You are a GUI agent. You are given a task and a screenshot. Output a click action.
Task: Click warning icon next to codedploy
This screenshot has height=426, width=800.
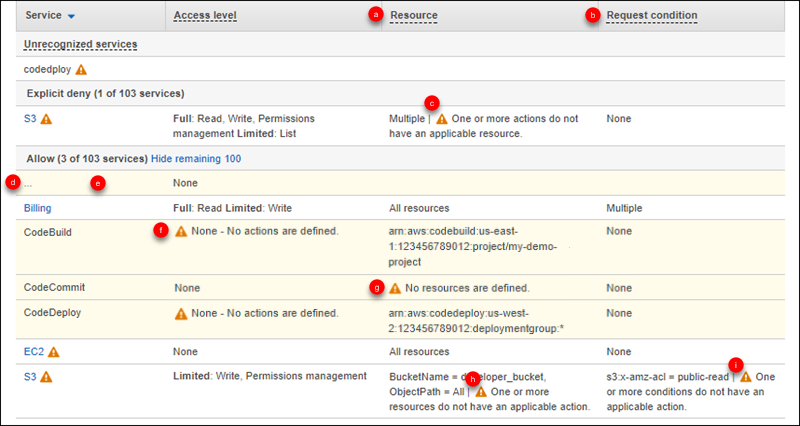[81, 70]
